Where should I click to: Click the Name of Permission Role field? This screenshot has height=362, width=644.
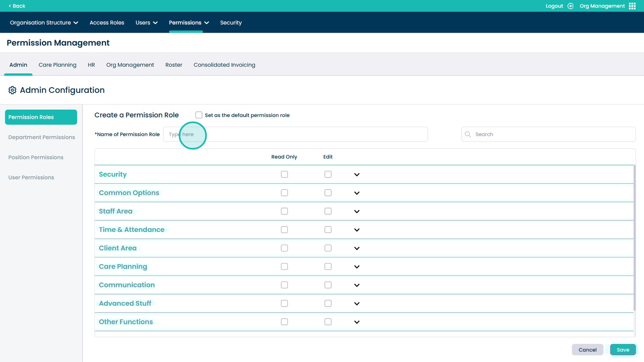(x=295, y=134)
